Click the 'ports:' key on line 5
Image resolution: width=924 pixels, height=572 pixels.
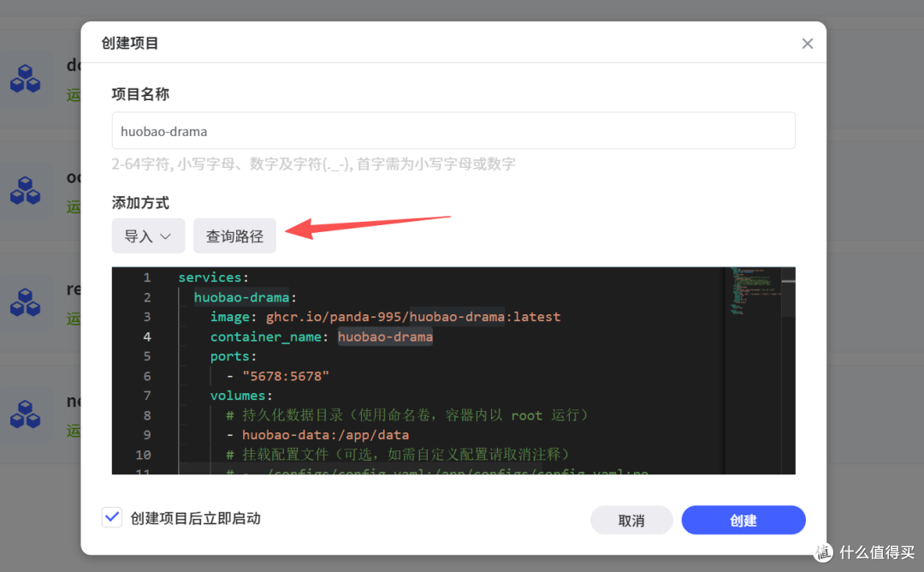pyautogui.click(x=234, y=356)
